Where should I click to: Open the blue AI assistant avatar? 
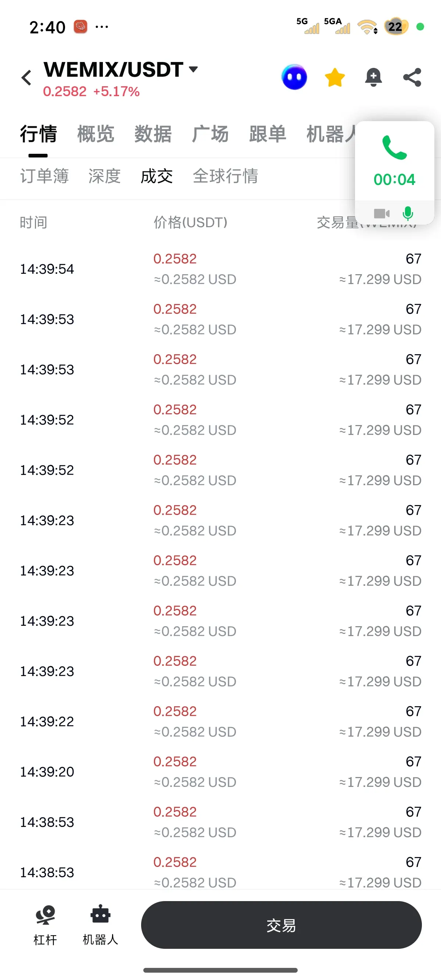pos(294,77)
